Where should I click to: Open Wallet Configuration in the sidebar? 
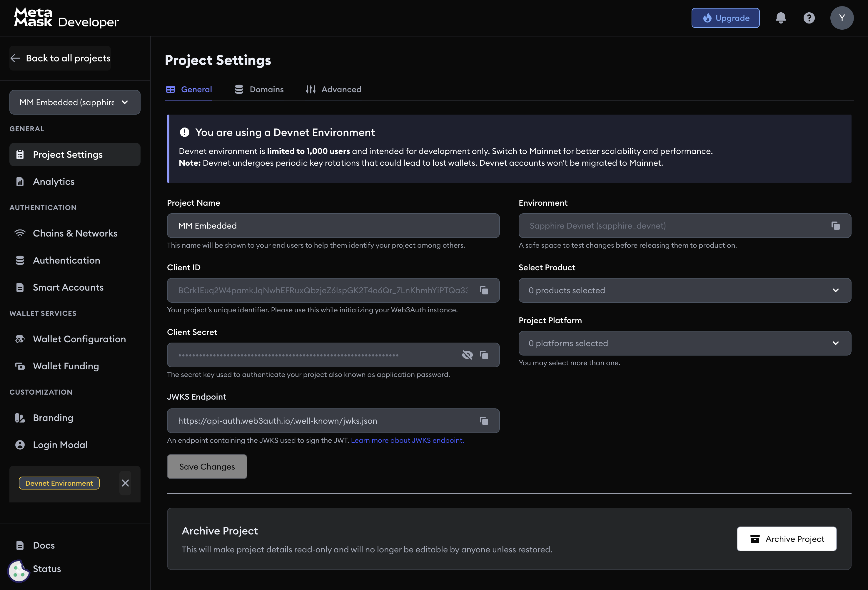75,339
